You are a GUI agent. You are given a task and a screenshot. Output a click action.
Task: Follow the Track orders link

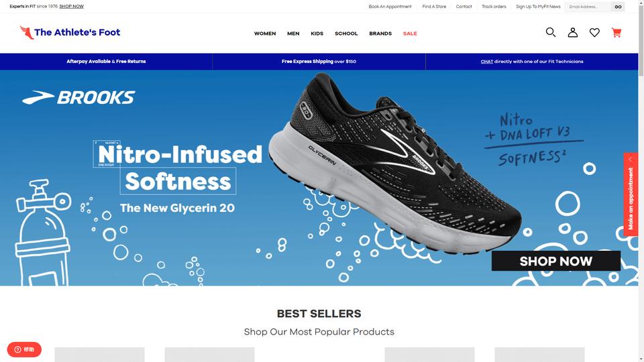tap(494, 7)
